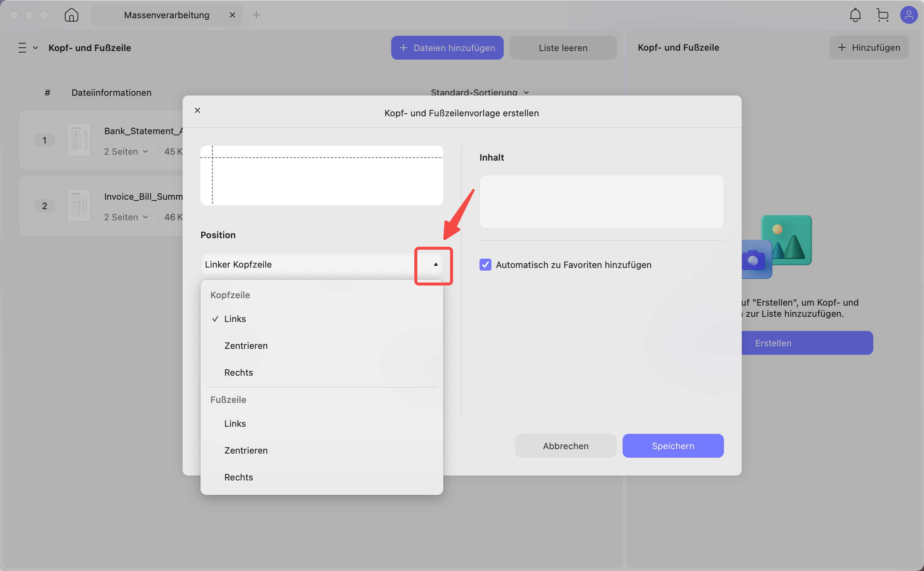Select Bank_Statement file thumbnail
This screenshot has height=571, width=924.
coord(79,140)
